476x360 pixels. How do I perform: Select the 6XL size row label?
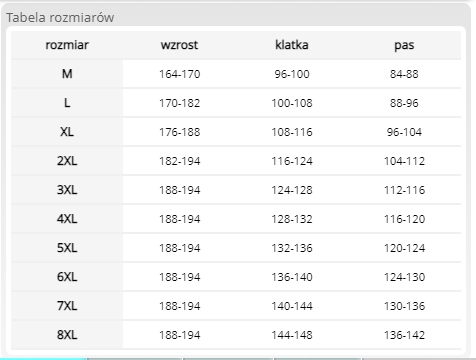(x=67, y=277)
